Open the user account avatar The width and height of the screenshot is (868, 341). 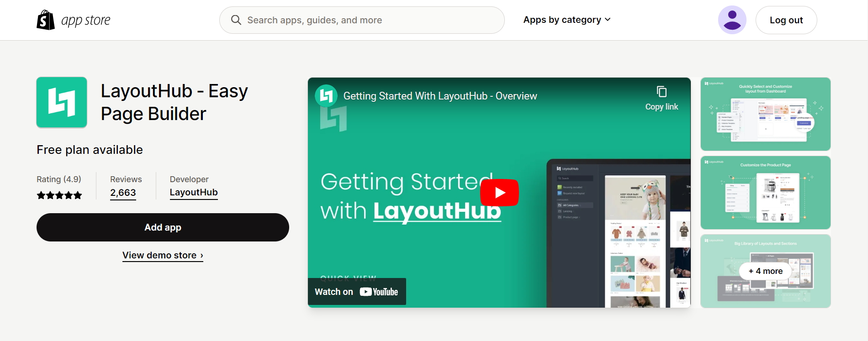(732, 20)
